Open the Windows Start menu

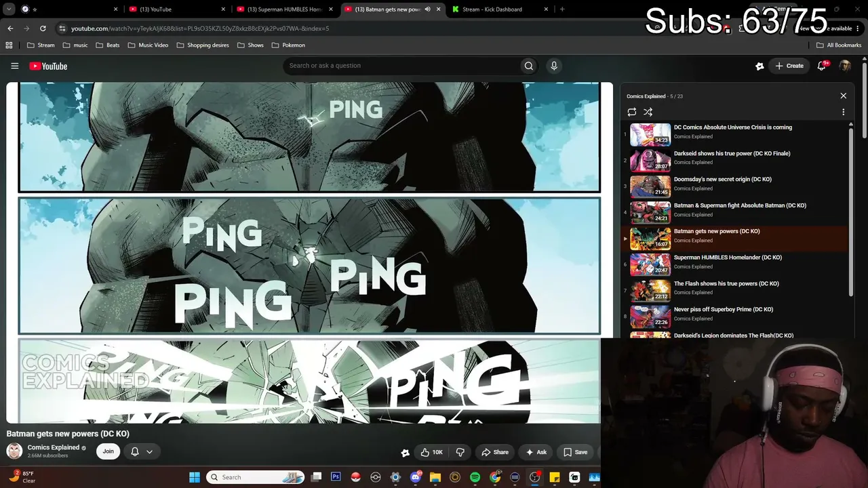click(195, 477)
